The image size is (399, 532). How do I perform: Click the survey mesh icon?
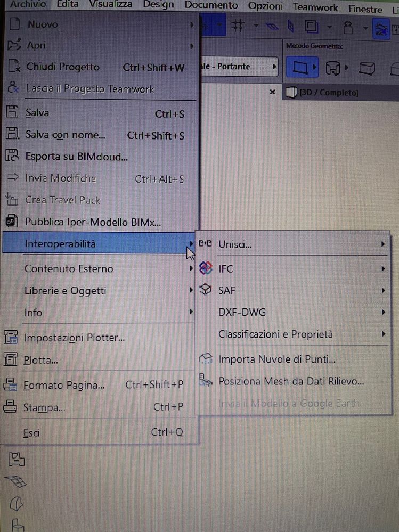205,380
